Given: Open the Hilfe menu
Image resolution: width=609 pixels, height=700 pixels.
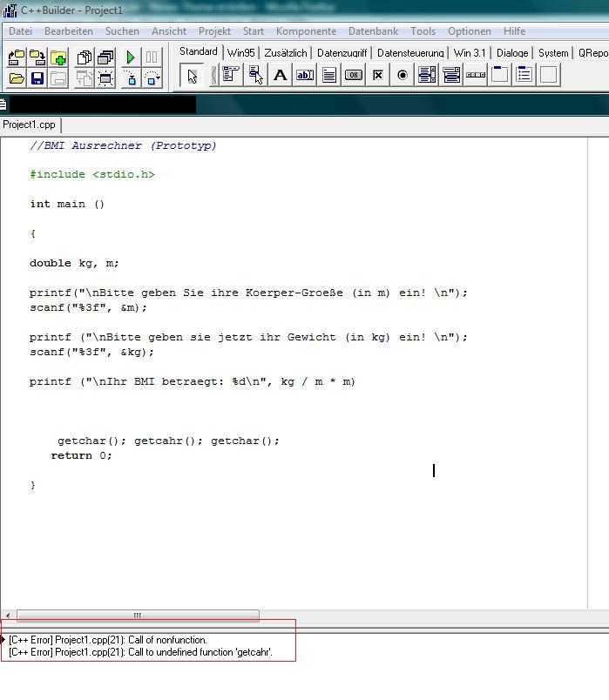Looking at the screenshot, I should pos(514,31).
